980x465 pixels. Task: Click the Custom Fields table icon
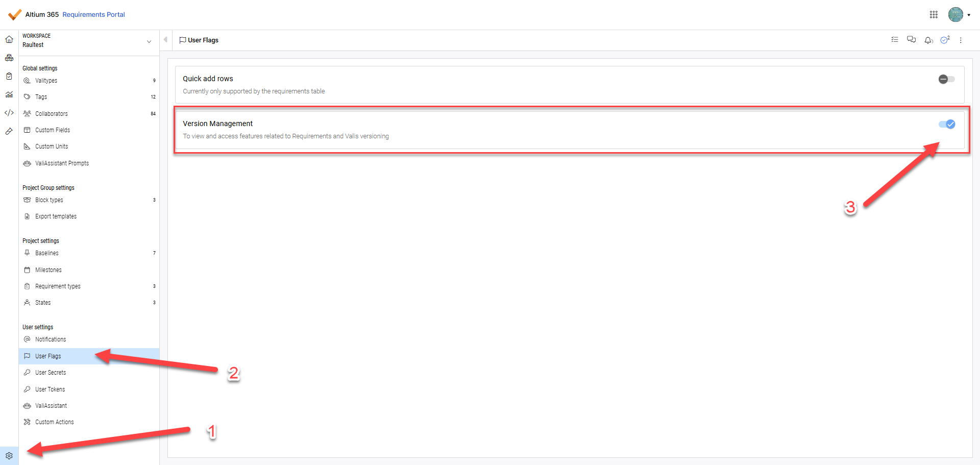point(27,130)
